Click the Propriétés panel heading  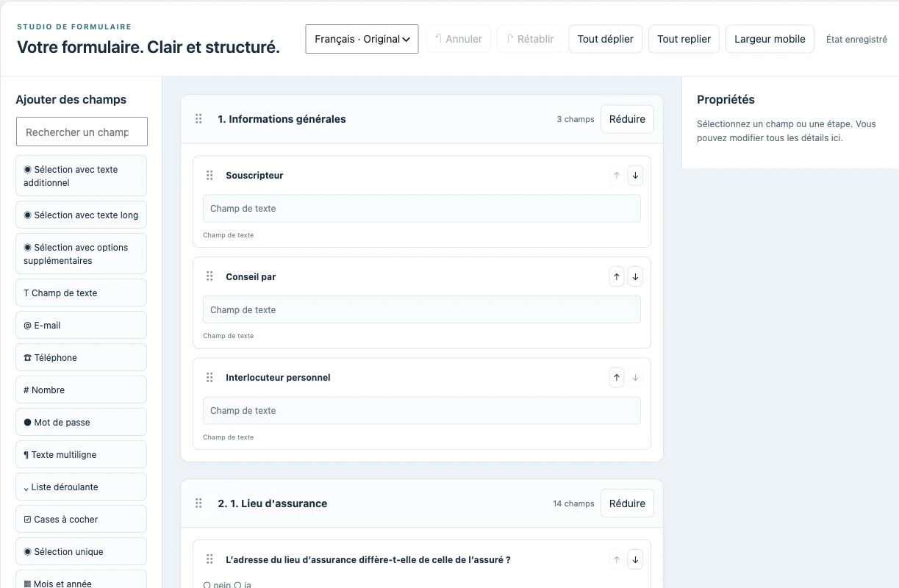click(726, 99)
